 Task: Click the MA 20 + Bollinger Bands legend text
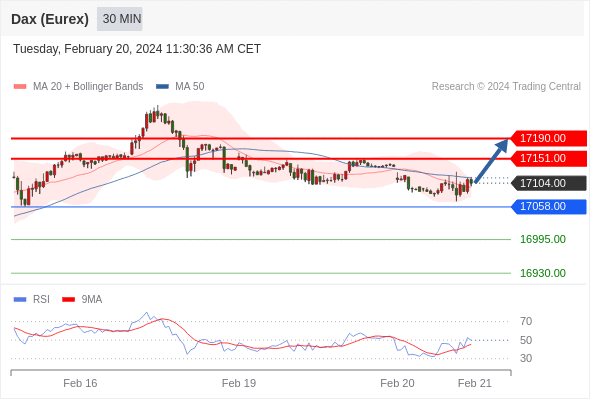tap(88, 87)
